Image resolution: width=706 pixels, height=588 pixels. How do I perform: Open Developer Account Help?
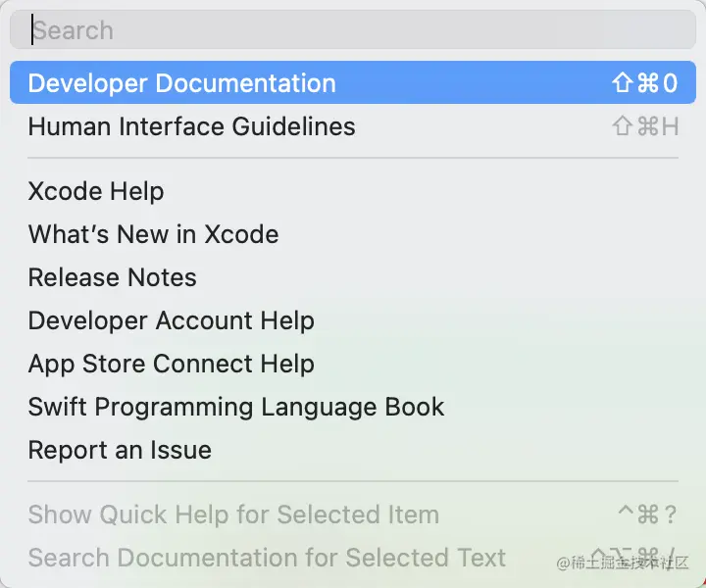pos(353,320)
